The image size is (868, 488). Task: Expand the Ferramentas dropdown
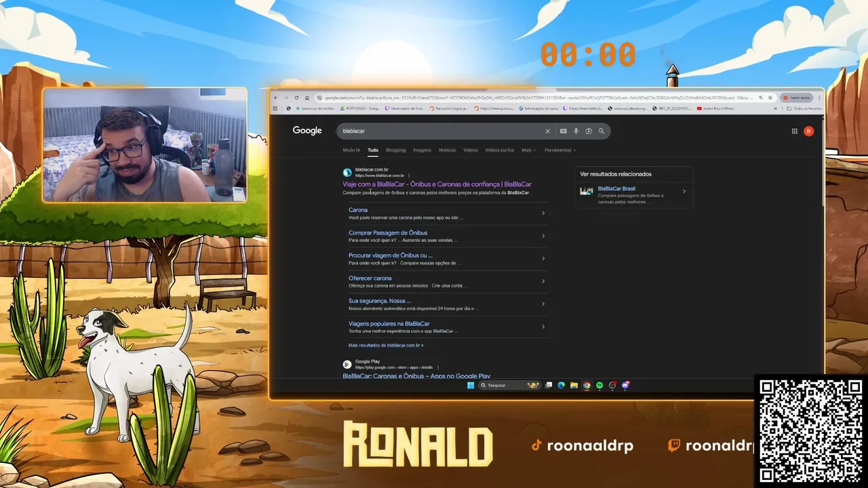click(x=559, y=150)
